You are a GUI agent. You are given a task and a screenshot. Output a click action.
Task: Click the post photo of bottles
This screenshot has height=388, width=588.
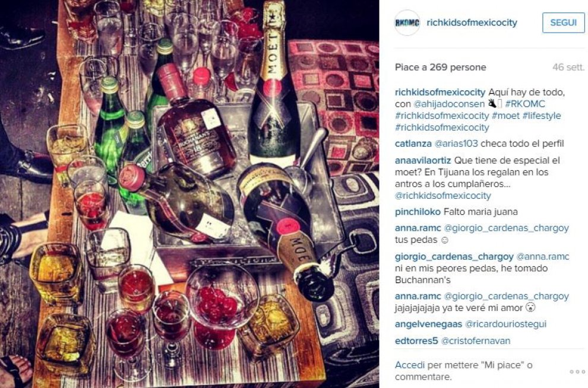point(189,194)
